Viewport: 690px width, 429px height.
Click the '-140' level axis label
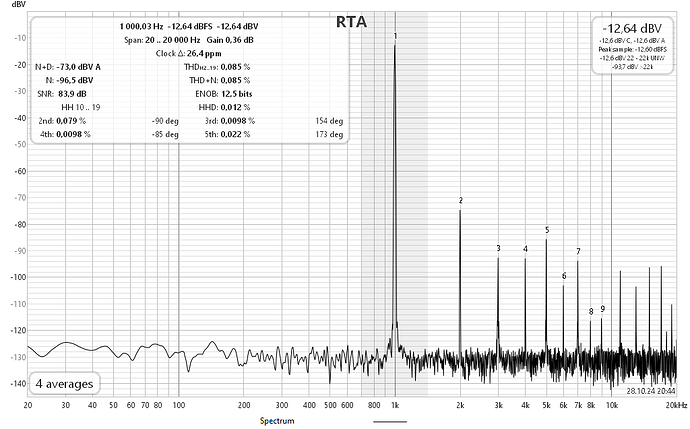point(18,384)
